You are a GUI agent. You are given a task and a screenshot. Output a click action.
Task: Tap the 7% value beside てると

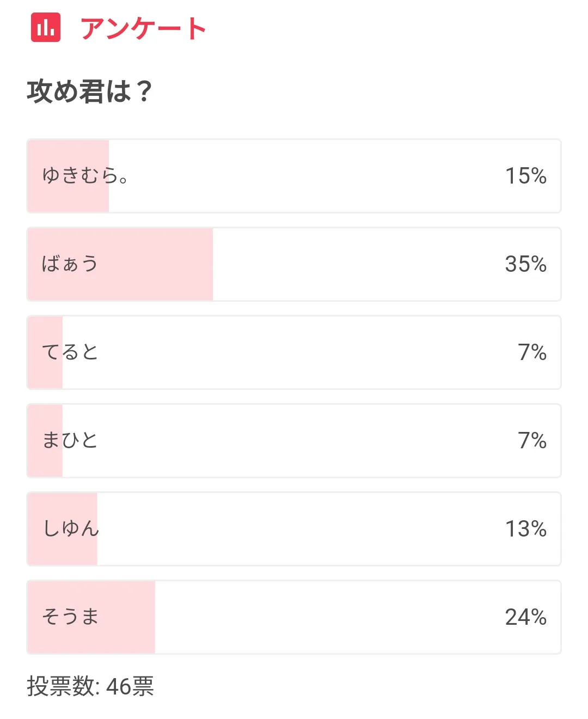(x=532, y=352)
